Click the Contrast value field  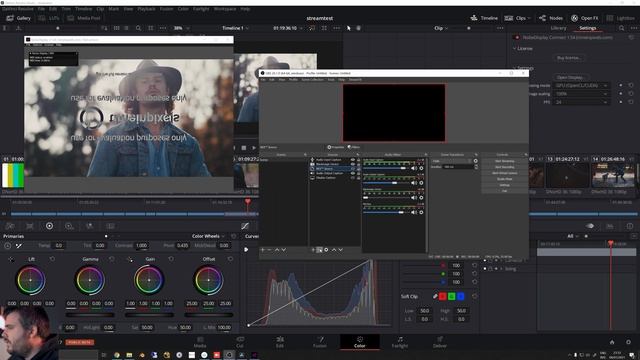click(141, 246)
